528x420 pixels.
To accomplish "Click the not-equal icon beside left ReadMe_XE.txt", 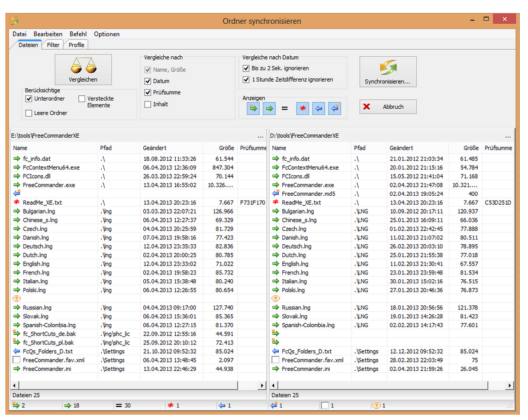I will tap(17, 202).
